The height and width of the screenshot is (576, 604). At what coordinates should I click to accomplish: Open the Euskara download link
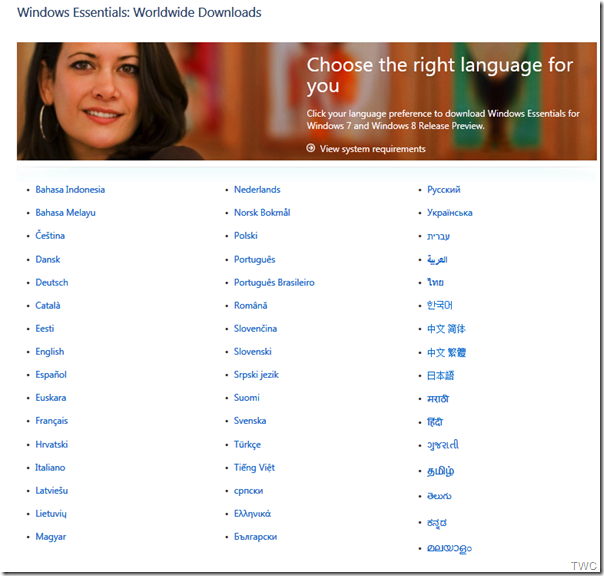coord(50,398)
